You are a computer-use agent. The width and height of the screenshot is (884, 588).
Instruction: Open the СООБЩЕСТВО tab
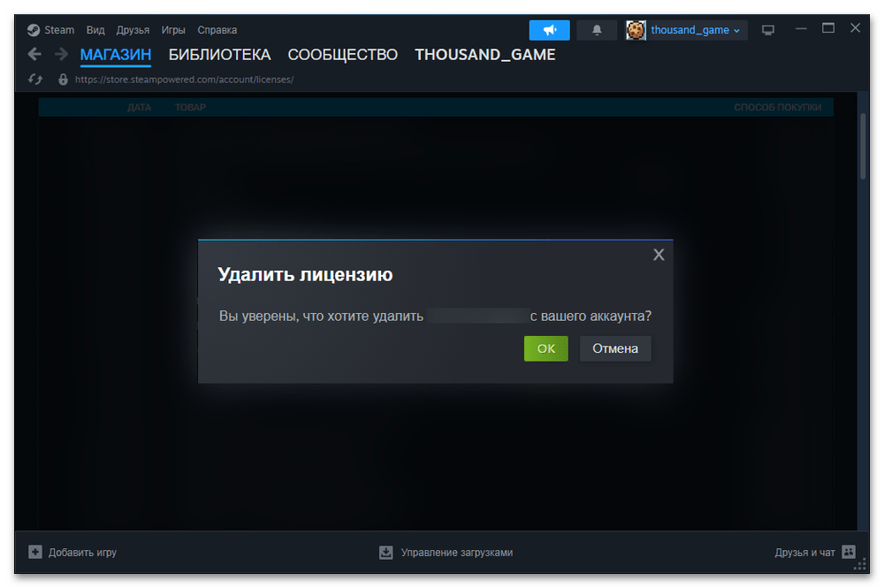click(x=342, y=55)
